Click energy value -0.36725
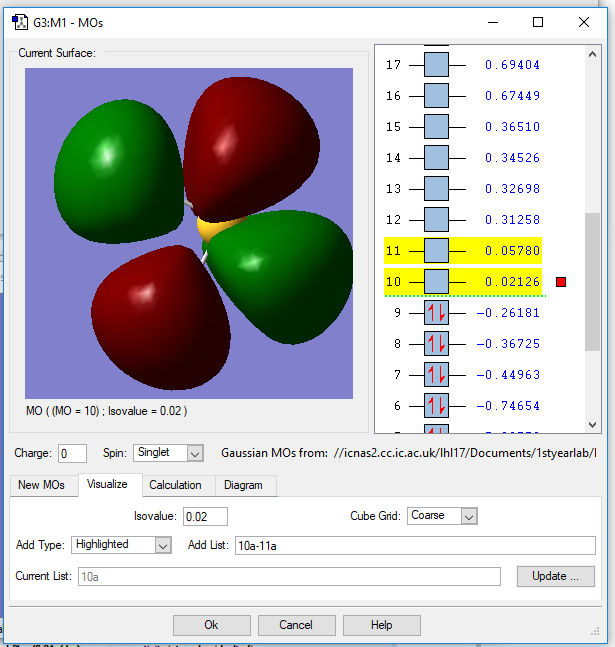Viewport: 615px width, 647px height. tap(508, 344)
